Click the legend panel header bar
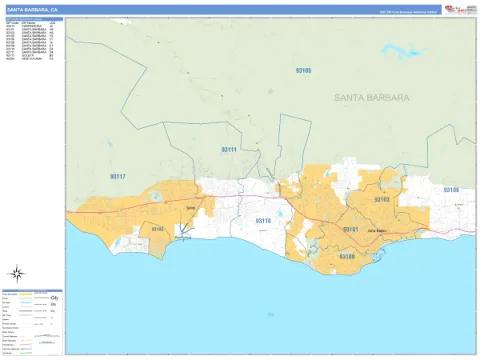The height and width of the screenshot is (360, 480). pos(32,291)
